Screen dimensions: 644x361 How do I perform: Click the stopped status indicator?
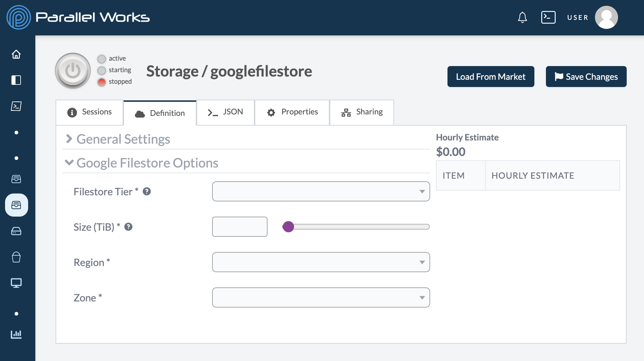pos(102,82)
